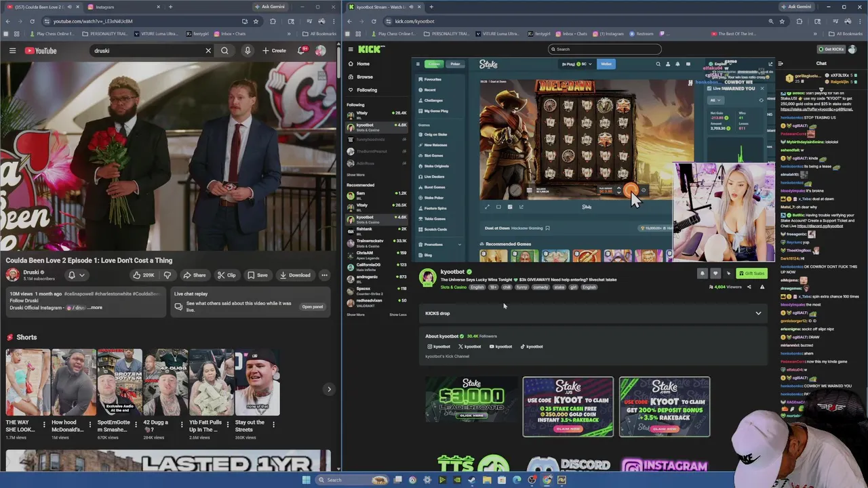Open the YouTube account avatar menu
Screen dimensions: 868x488
[321, 51]
